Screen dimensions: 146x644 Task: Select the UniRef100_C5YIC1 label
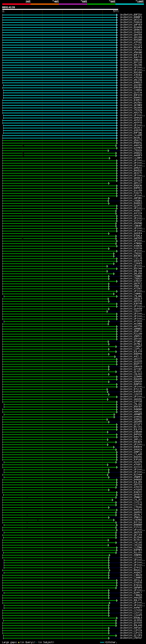coord(131,45)
